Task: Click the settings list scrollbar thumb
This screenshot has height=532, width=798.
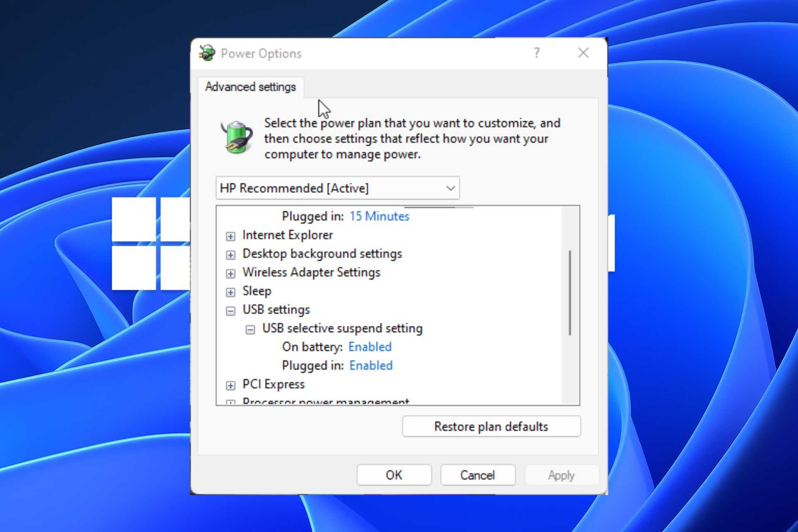Action: (570, 293)
